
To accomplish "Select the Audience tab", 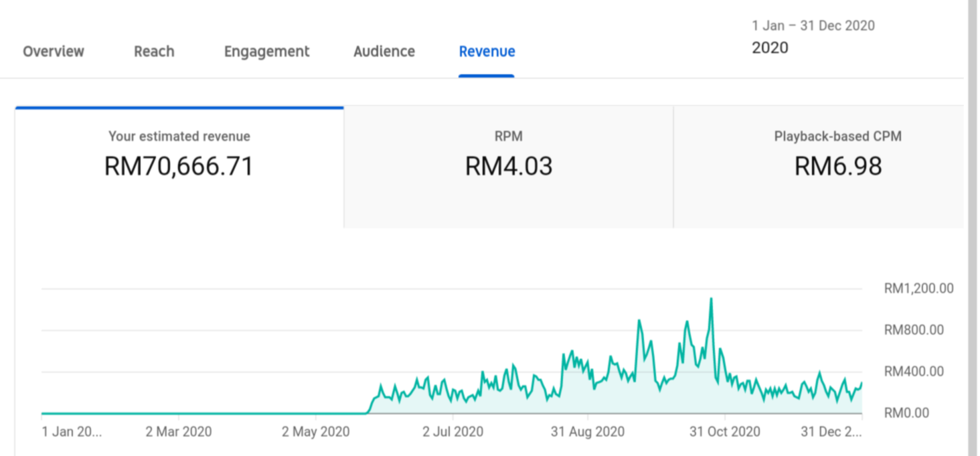I will tap(384, 52).
